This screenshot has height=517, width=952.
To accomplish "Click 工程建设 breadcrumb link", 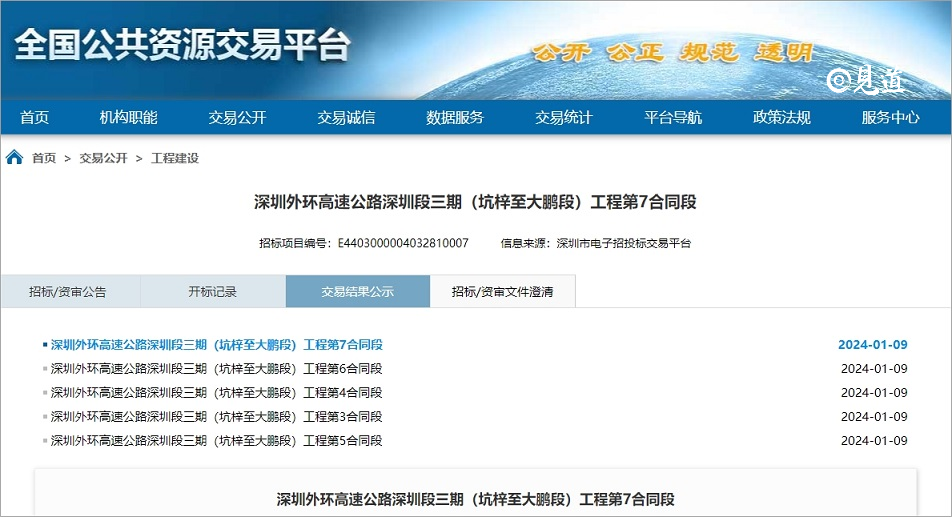I will coord(175,159).
